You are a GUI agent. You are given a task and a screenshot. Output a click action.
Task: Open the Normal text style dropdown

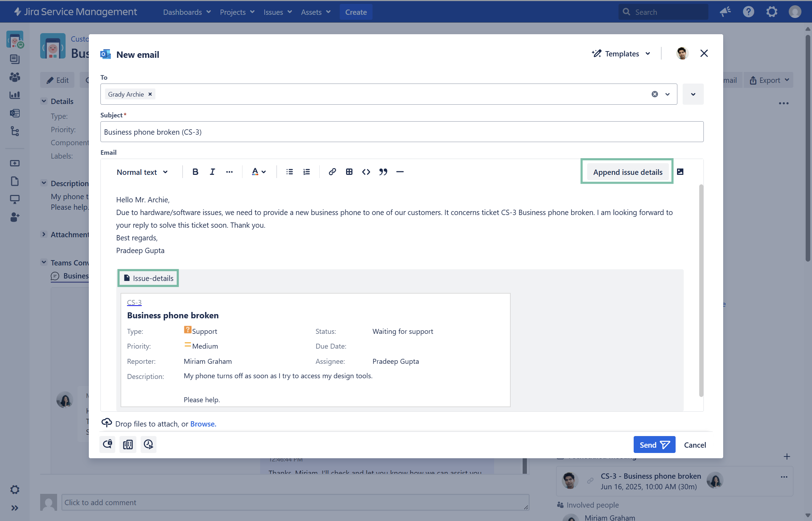click(142, 172)
